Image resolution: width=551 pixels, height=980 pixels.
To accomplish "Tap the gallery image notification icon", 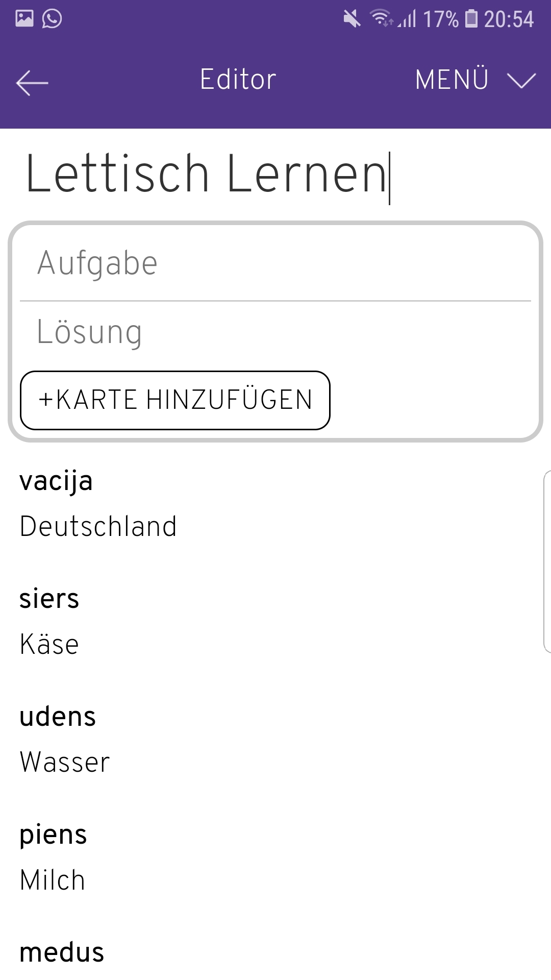I will (x=24, y=19).
